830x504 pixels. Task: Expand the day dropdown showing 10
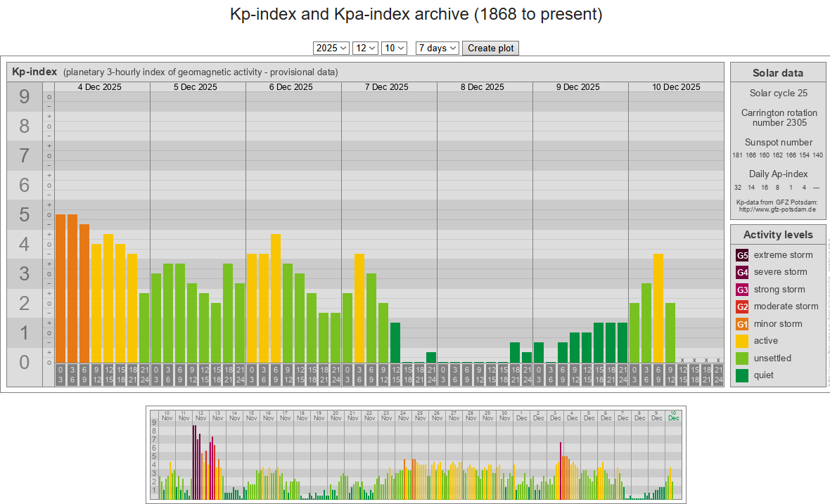pyautogui.click(x=394, y=48)
